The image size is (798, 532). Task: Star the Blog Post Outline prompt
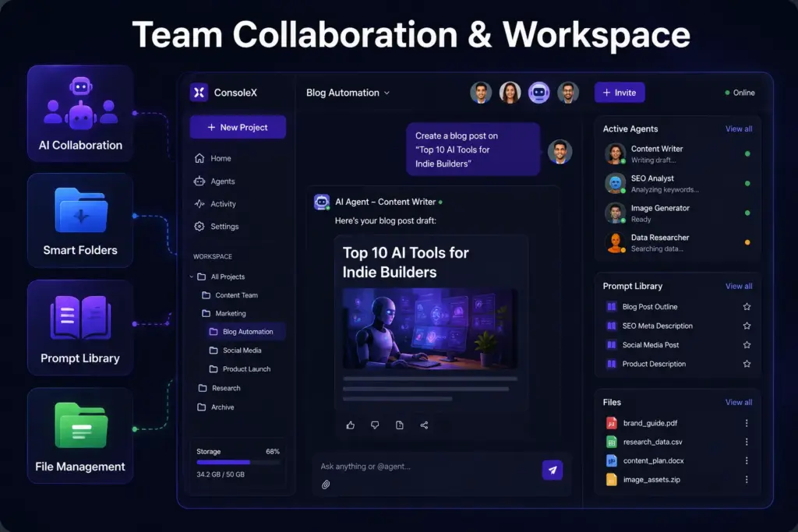(747, 307)
